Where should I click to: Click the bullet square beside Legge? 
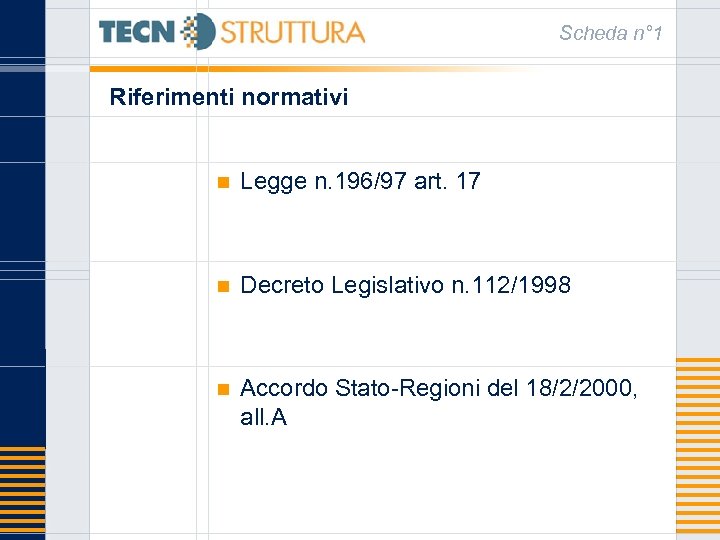[223, 182]
